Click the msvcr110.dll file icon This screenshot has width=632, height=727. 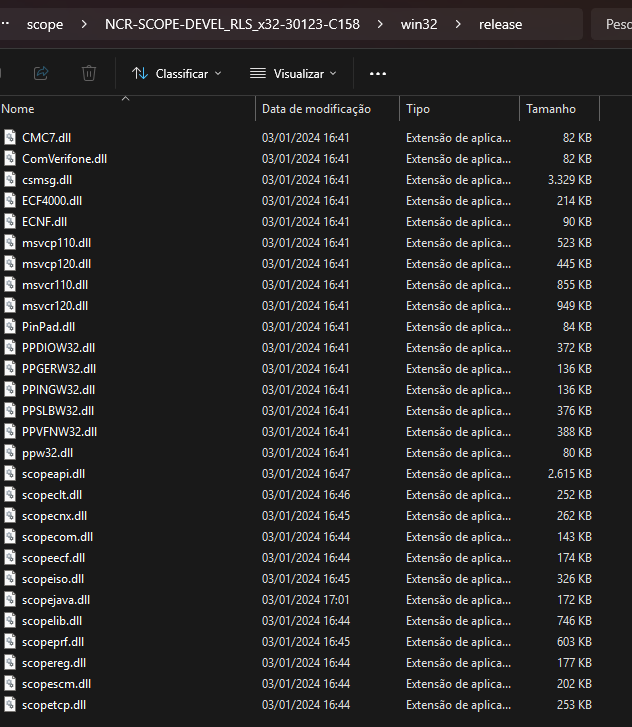pos(10,285)
